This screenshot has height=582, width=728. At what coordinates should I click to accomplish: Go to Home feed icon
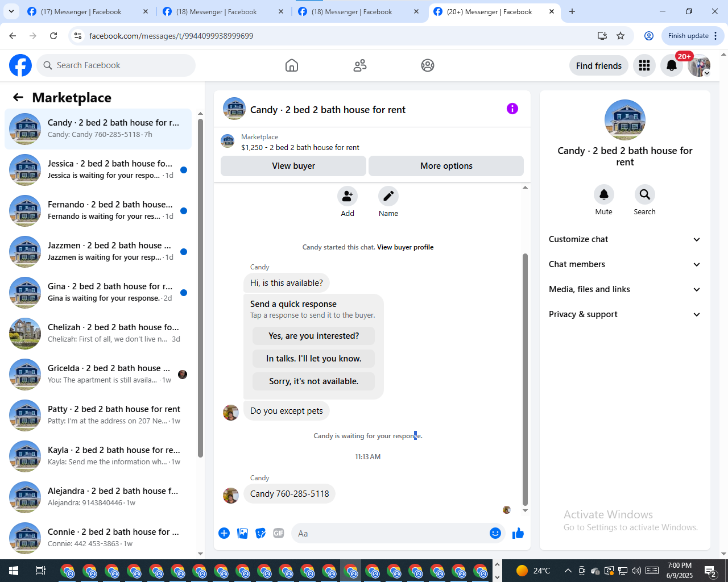click(292, 65)
